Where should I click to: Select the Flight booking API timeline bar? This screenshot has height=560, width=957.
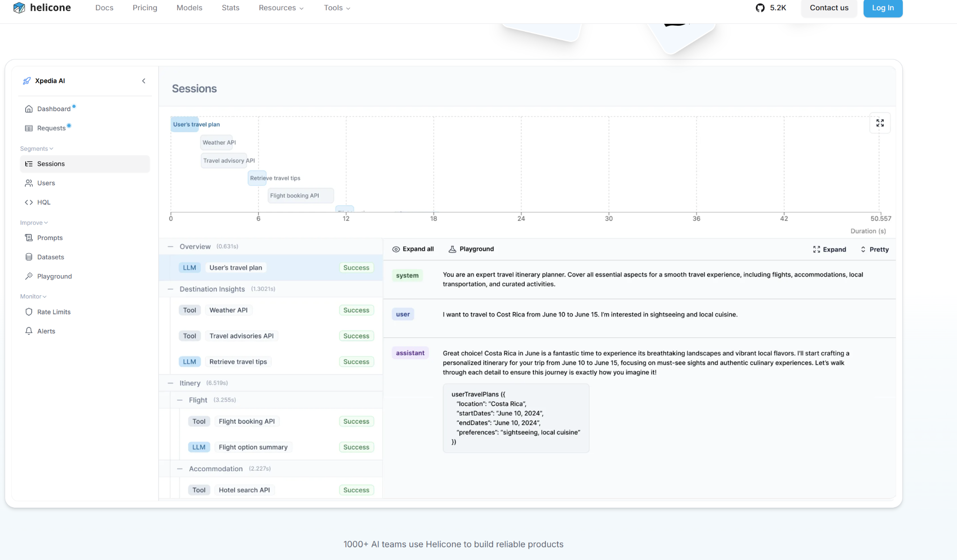point(301,196)
